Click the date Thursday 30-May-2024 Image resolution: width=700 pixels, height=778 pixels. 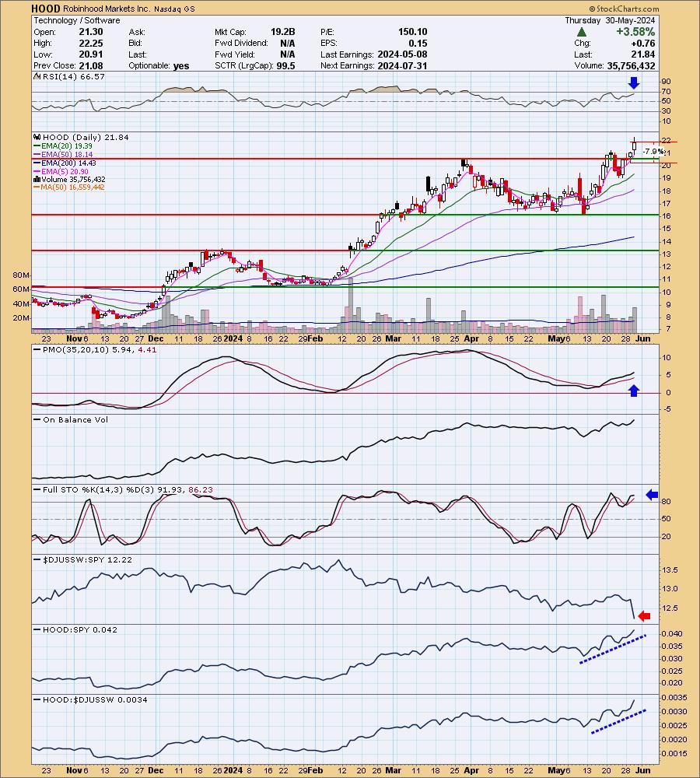tap(610, 20)
